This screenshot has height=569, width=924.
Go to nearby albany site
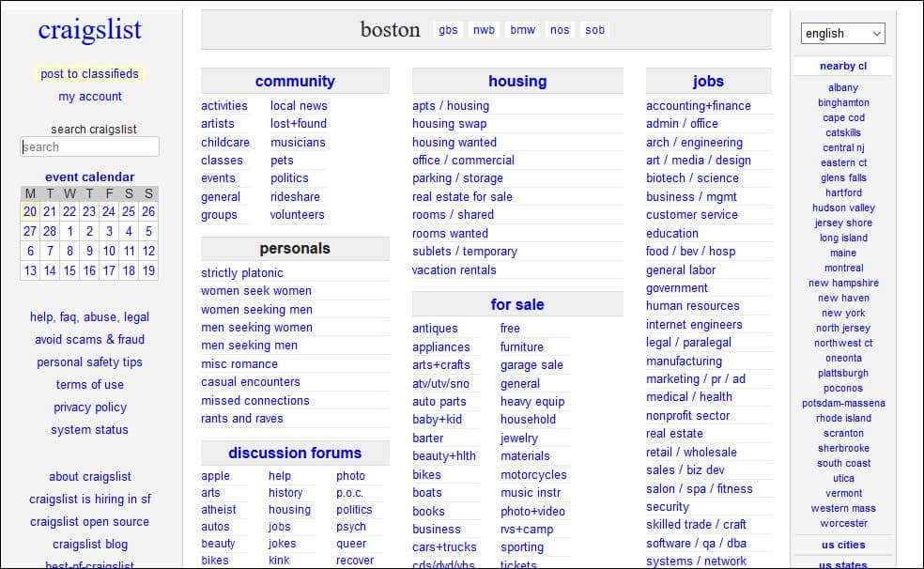point(842,87)
